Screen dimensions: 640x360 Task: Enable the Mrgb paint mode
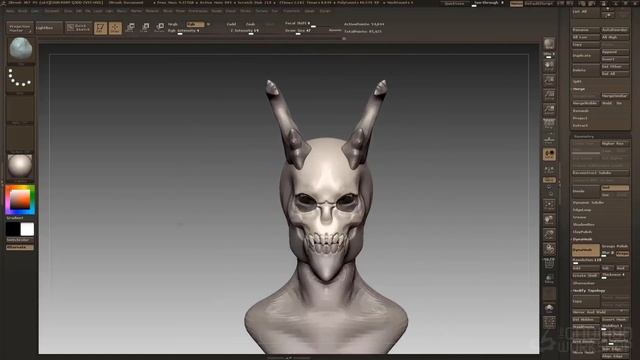(x=173, y=24)
